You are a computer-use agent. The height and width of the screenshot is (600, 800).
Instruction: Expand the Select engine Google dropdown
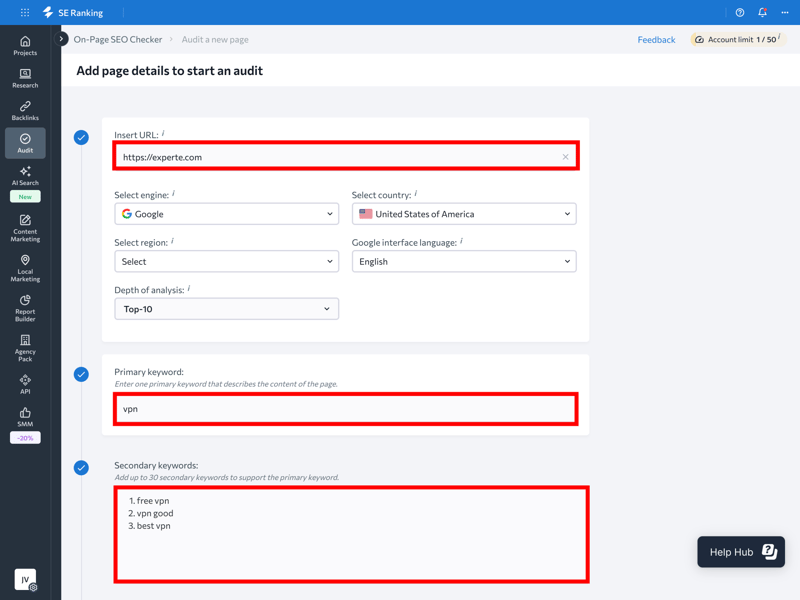[227, 214]
